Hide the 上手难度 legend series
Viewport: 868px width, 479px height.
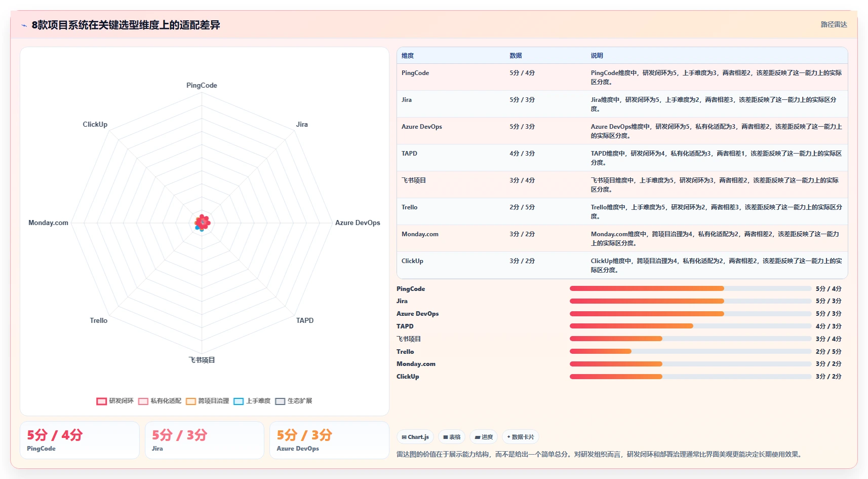(x=252, y=401)
